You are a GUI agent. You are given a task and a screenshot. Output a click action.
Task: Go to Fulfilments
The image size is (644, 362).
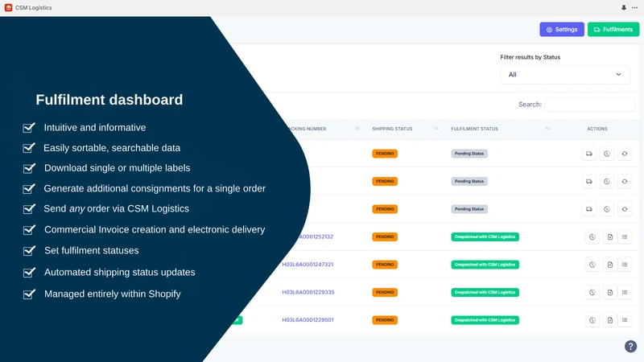[613, 30]
